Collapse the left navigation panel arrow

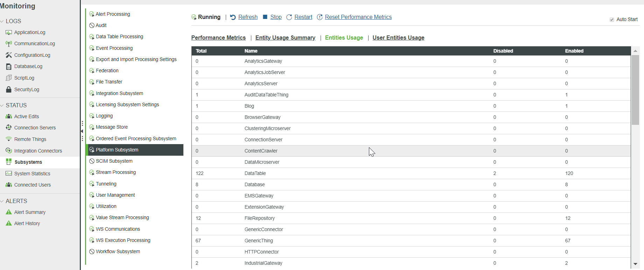coord(82,131)
